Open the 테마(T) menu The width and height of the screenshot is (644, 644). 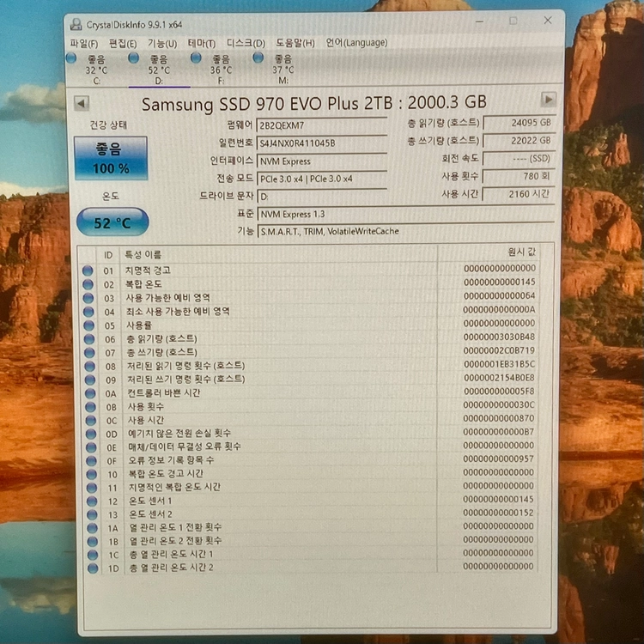(x=202, y=43)
